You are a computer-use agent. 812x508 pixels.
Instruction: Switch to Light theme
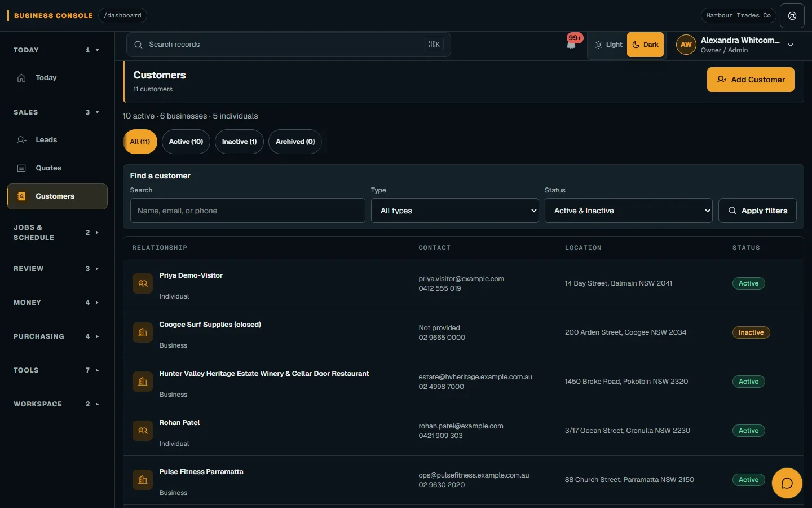coord(608,45)
